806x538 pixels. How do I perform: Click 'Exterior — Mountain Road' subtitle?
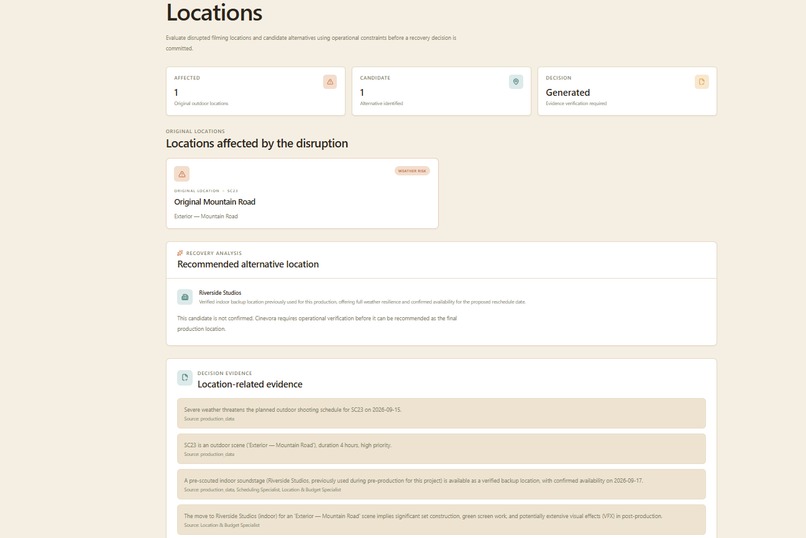(206, 216)
